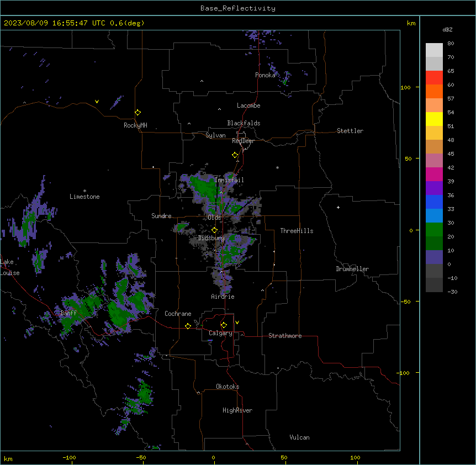This screenshot has height=465, width=476.
Task: Click the yellow diamond marker above the RockyMH label
Action: tap(138, 112)
